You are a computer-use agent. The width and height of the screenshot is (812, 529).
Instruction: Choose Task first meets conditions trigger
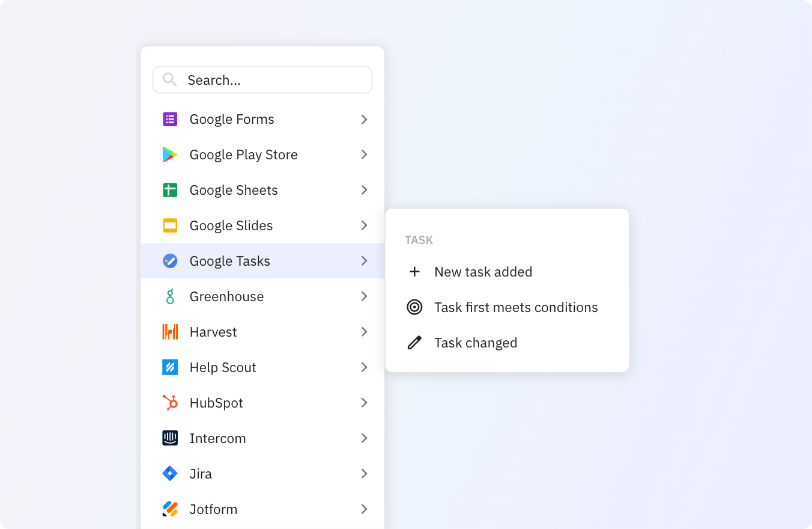507,307
